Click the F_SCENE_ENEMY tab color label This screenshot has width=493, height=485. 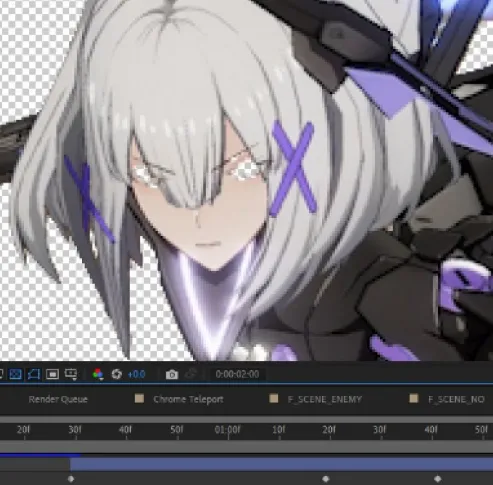pyautogui.click(x=274, y=399)
